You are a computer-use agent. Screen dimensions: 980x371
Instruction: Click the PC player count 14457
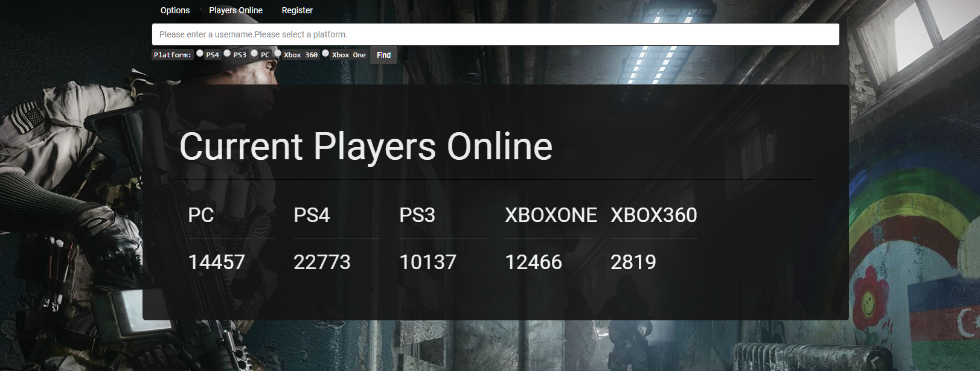point(216,262)
